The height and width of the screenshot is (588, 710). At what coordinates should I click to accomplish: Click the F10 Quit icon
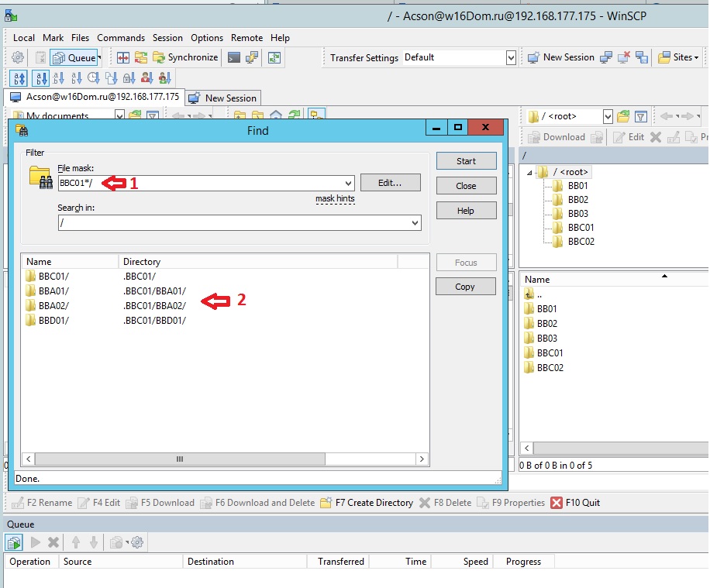557,503
